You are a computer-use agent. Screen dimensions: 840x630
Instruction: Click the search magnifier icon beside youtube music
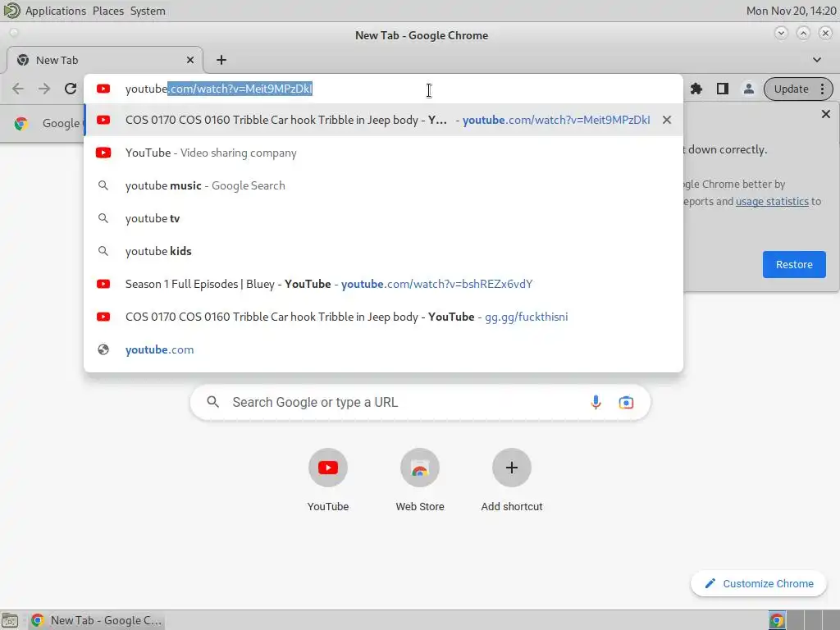click(103, 185)
